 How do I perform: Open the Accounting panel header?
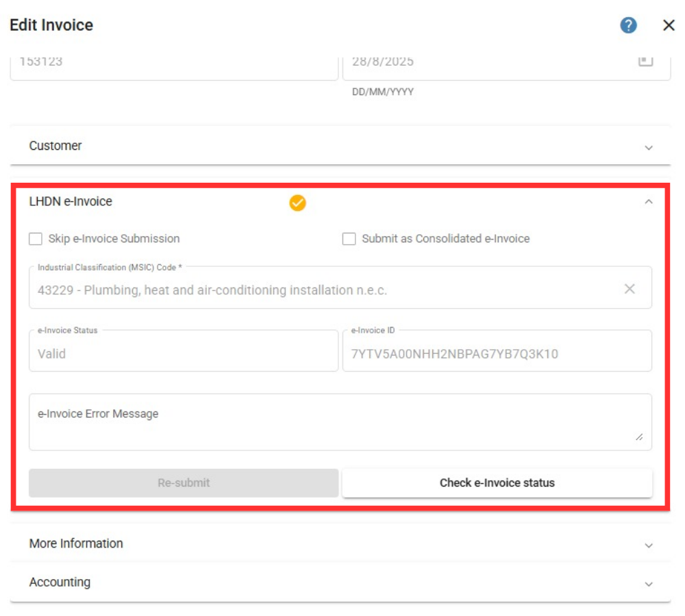60,582
